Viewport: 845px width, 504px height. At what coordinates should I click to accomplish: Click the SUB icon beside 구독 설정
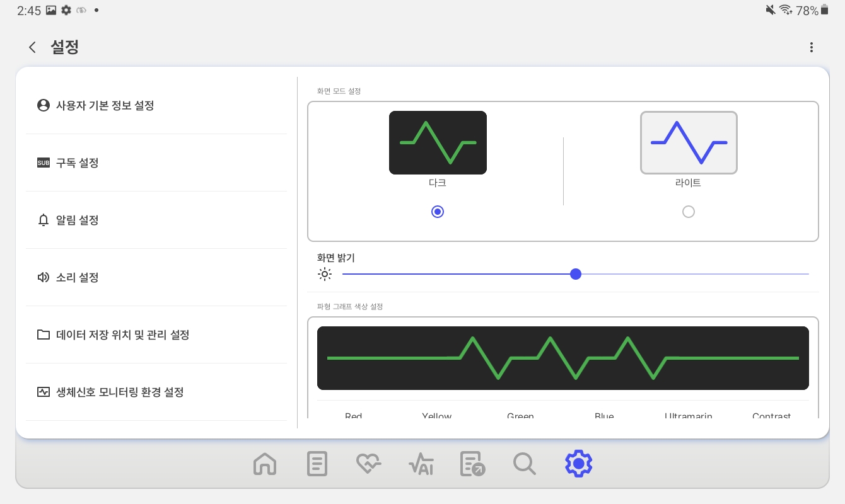[x=44, y=163]
